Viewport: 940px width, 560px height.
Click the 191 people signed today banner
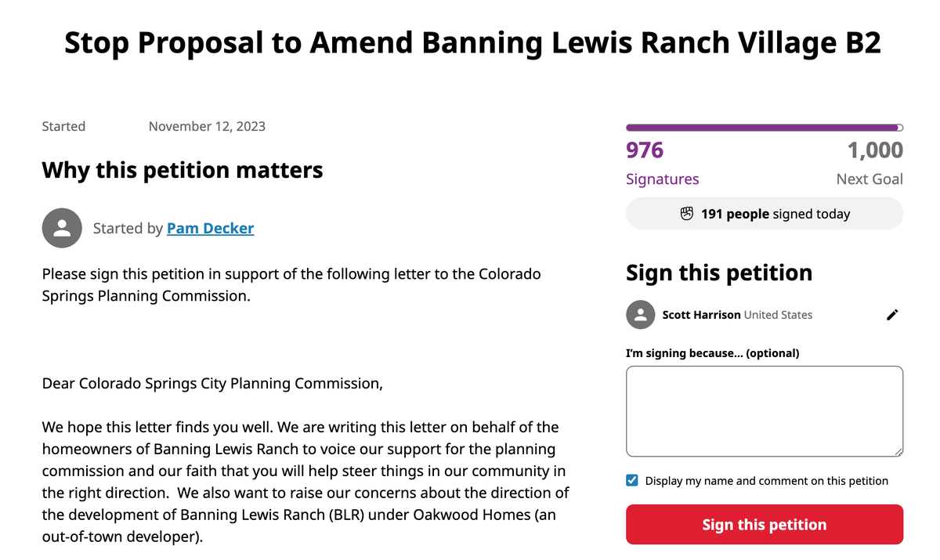coord(764,214)
